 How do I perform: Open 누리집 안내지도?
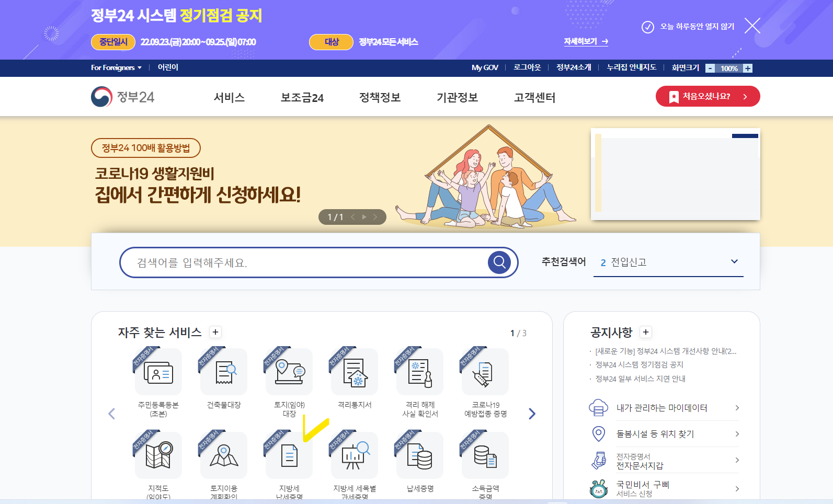(631, 67)
